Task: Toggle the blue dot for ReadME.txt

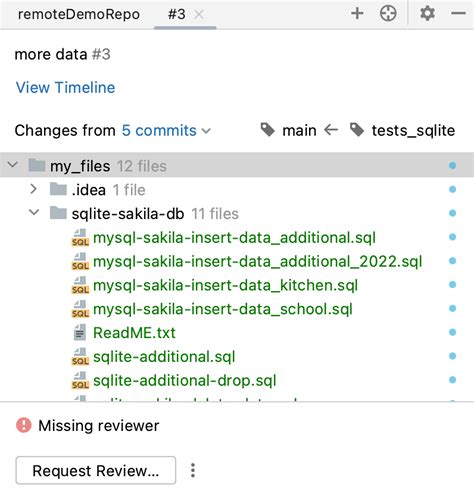Action: [452, 332]
